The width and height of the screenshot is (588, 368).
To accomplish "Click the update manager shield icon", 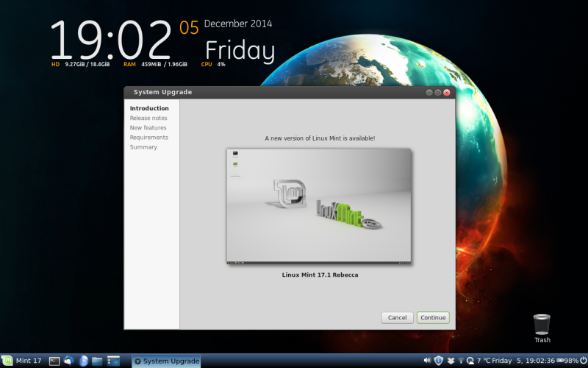I will coord(438,361).
